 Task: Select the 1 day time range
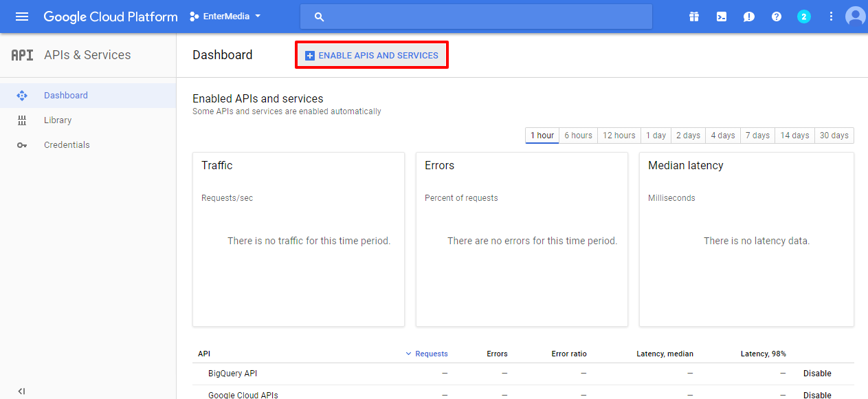(x=656, y=136)
